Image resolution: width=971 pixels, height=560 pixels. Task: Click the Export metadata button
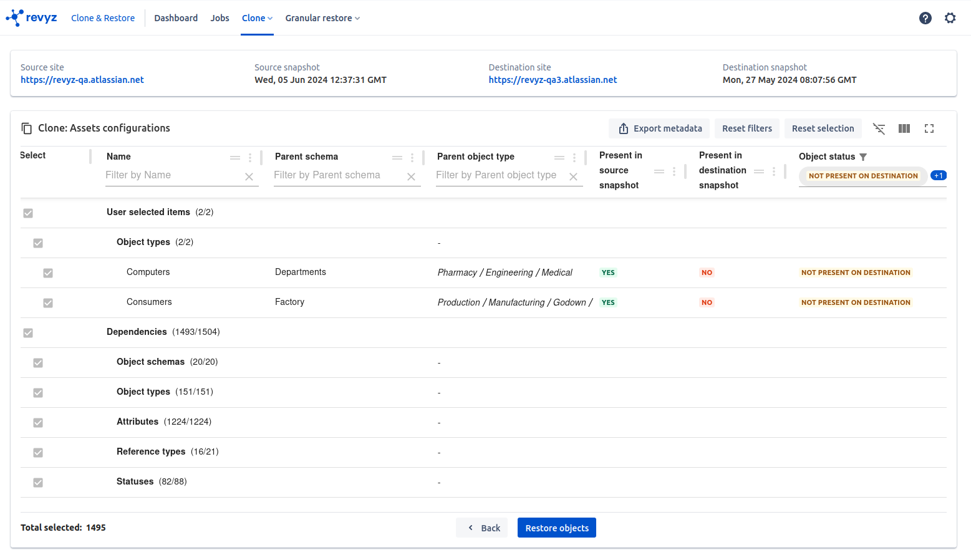[x=659, y=128]
